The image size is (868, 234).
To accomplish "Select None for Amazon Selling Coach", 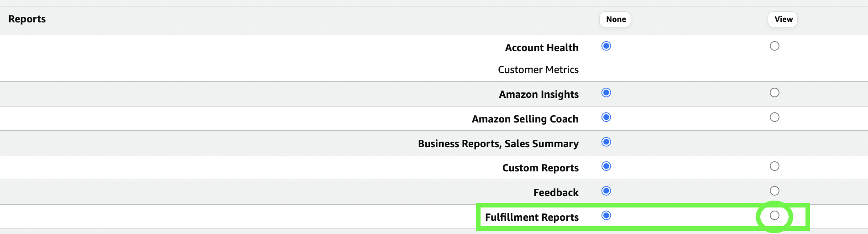I will point(606,117).
